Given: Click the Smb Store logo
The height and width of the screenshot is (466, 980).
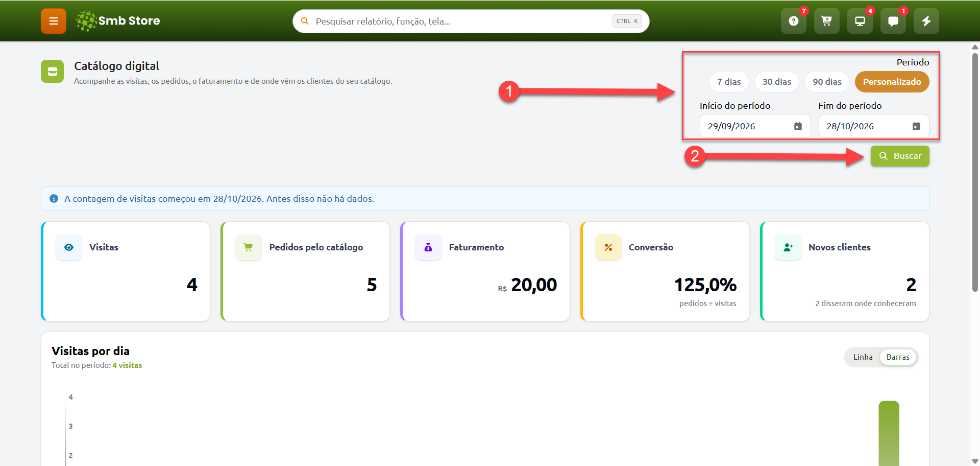Looking at the screenshot, I should (x=118, y=21).
